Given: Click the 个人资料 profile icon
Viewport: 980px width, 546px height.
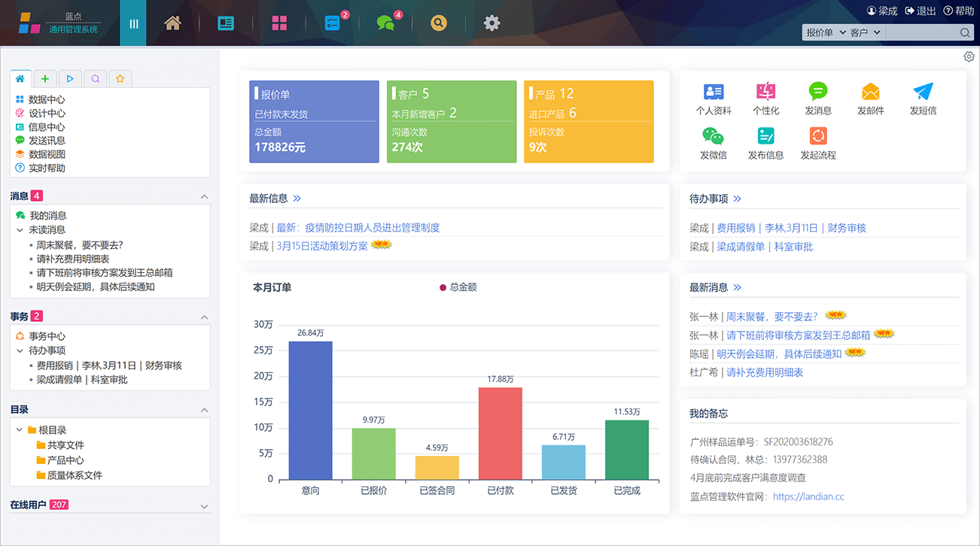Looking at the screenshot, I should pos(713,92).
